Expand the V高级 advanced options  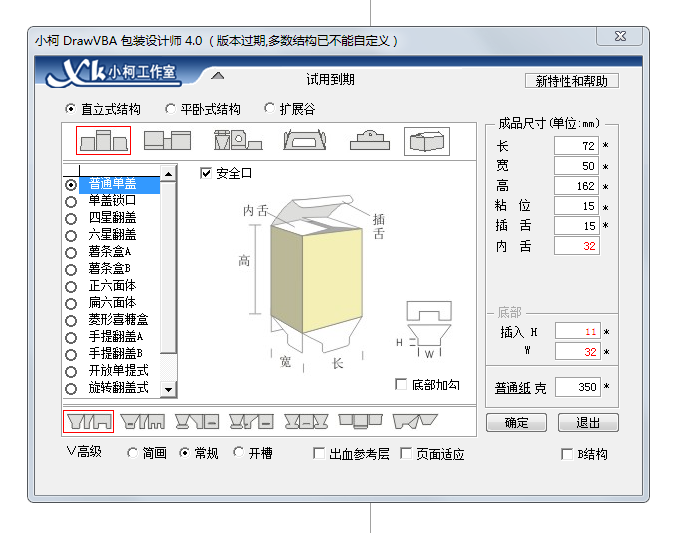[x=84, y=453]
